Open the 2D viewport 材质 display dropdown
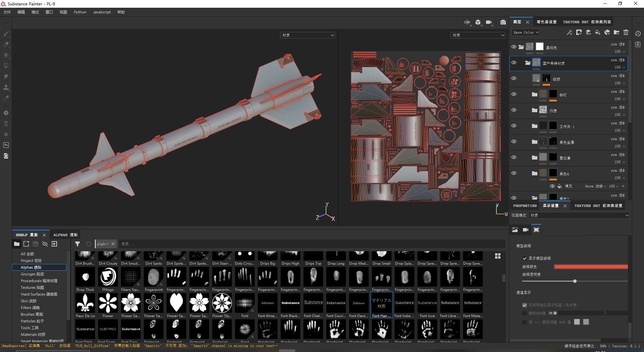Viewport: 644px width, 352px height. (x=478, y=35)
